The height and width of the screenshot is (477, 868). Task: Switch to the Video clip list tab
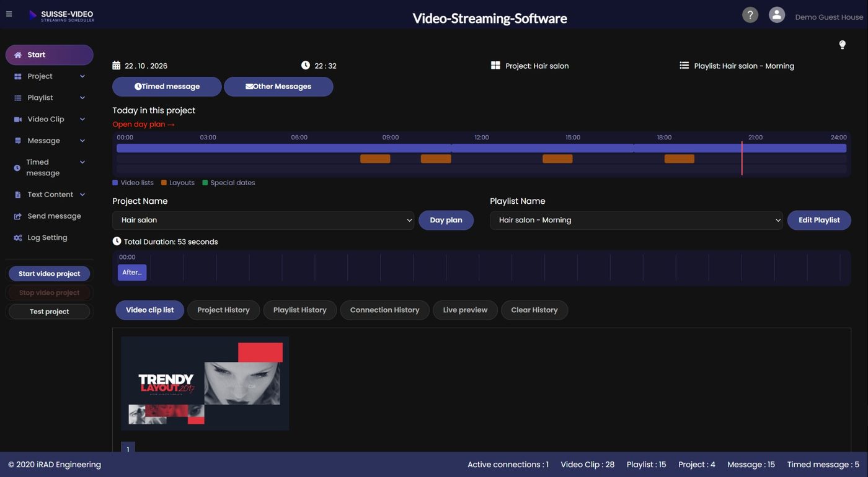pyautogui.click(x=150, y=310)
